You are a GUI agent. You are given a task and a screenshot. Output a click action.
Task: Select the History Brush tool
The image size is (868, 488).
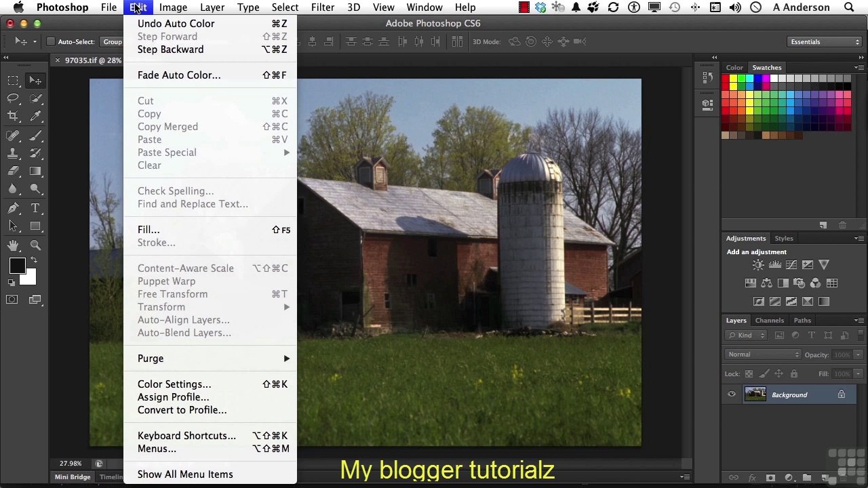[35, 154]
